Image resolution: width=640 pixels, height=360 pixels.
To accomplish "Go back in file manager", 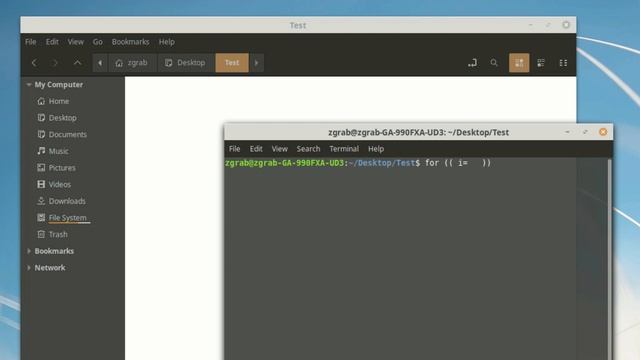I will pyautogui.click(x=34, y=63).
